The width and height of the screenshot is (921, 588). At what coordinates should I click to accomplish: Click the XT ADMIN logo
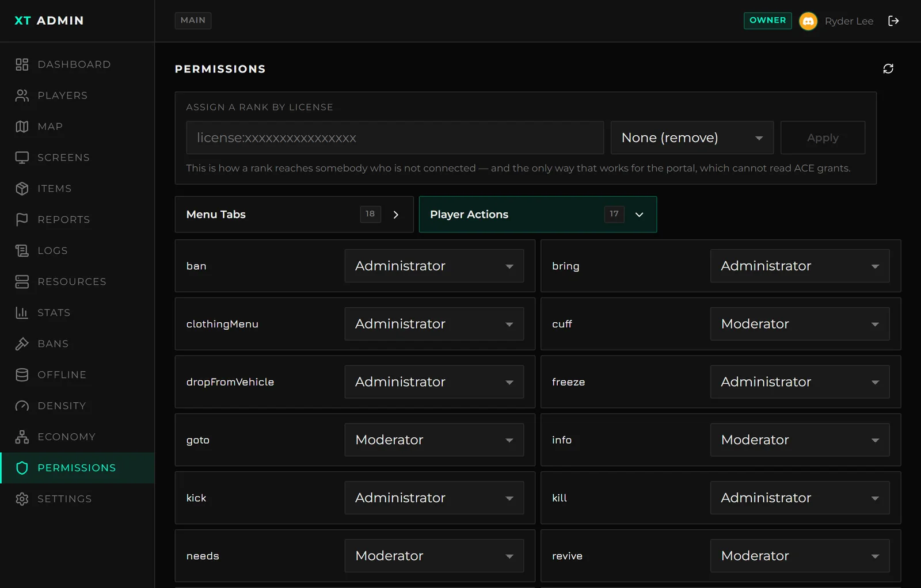tap(49, 21)
